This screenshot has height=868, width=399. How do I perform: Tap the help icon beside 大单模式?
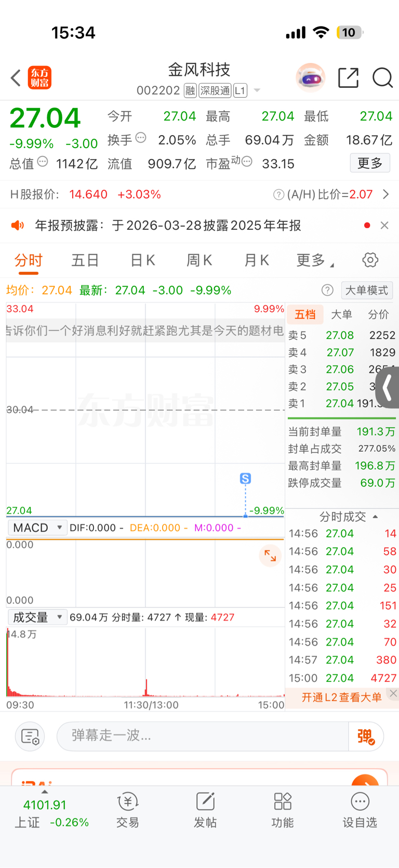click(327, 290)
